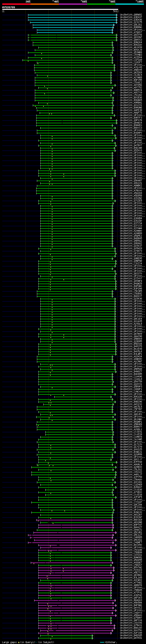This screenshot has height=644, width=146.
Task: Click the cyan ~100% identity color bar
Action: [130, 4]
